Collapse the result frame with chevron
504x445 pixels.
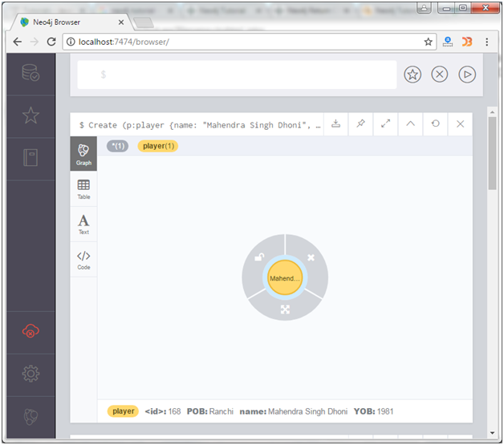[410, 124]
